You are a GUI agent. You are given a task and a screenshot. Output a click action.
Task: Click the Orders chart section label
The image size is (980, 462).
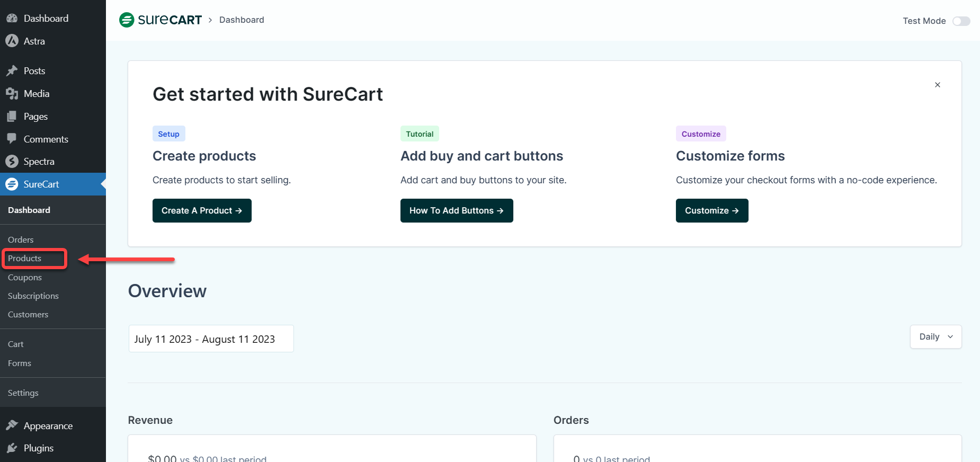tap(571, 420)
